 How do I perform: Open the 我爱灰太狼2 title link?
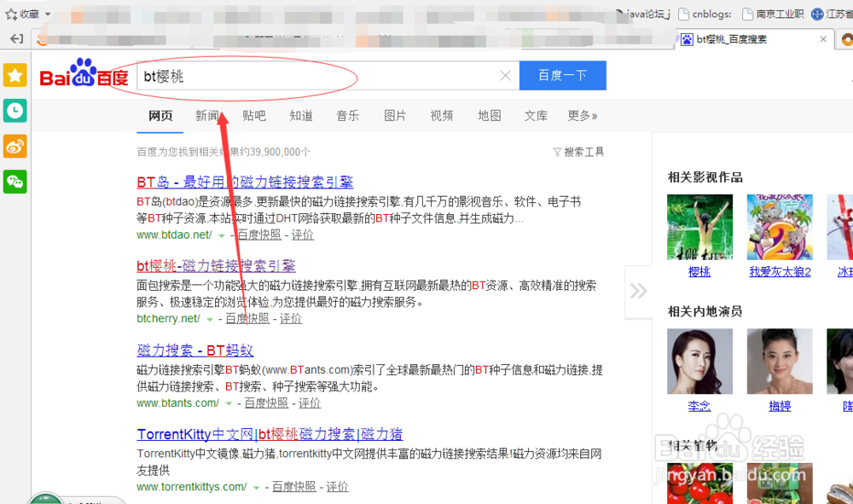[780, 272]
